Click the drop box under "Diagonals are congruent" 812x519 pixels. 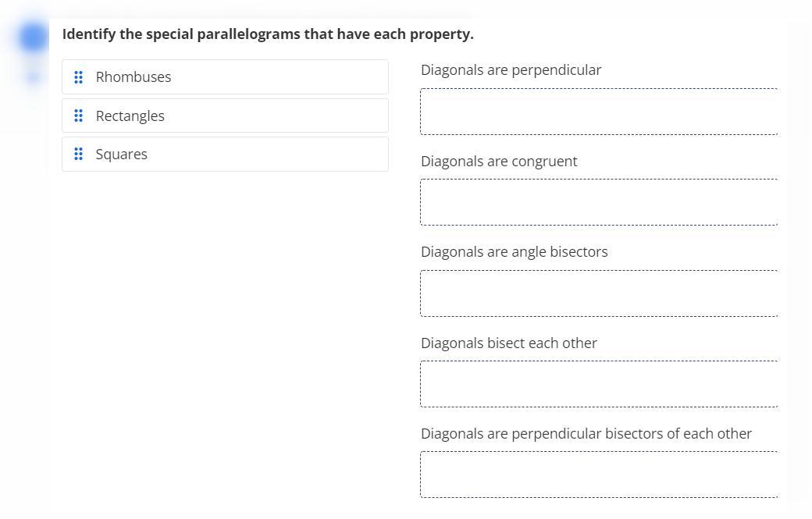tap(599, 202)
